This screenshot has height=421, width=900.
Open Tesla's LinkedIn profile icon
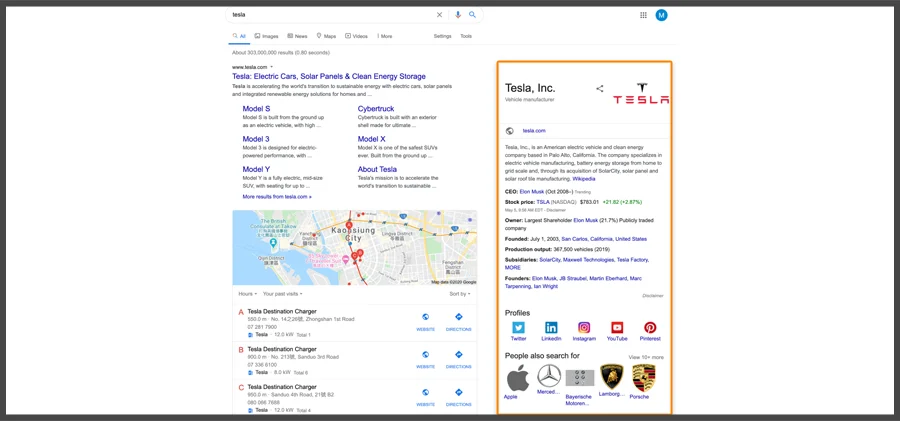click(551, 327)
